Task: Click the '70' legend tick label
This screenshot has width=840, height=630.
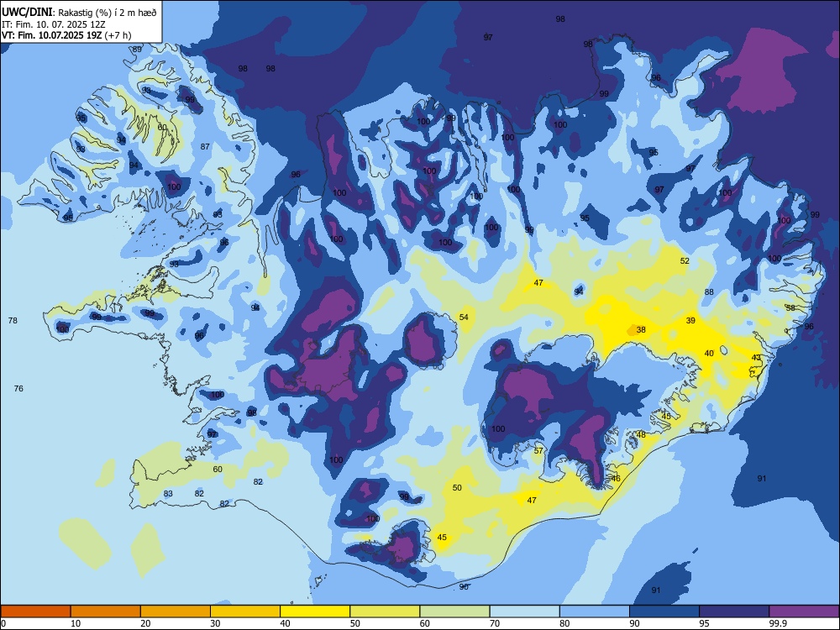Action: [x=495, y=623]
